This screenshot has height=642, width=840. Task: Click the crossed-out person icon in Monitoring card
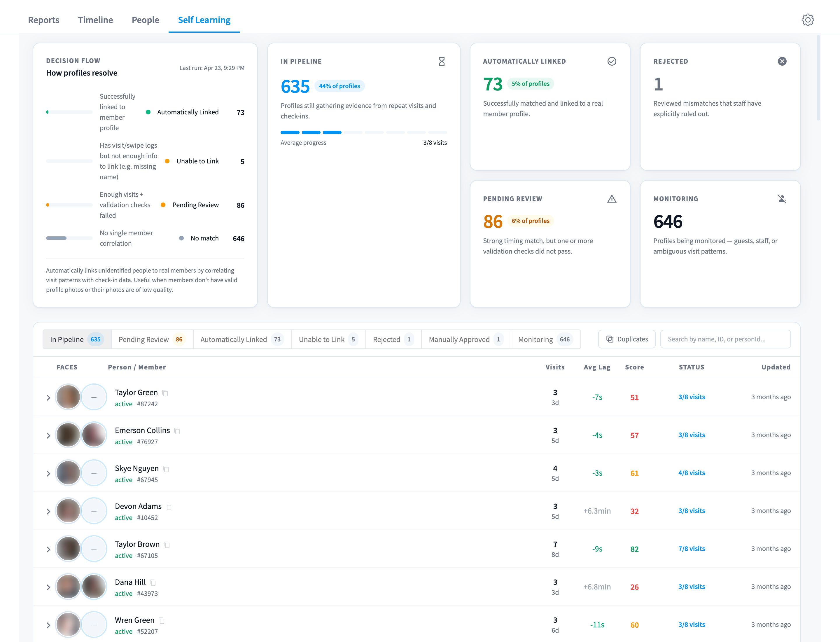[x=782, y=199]
